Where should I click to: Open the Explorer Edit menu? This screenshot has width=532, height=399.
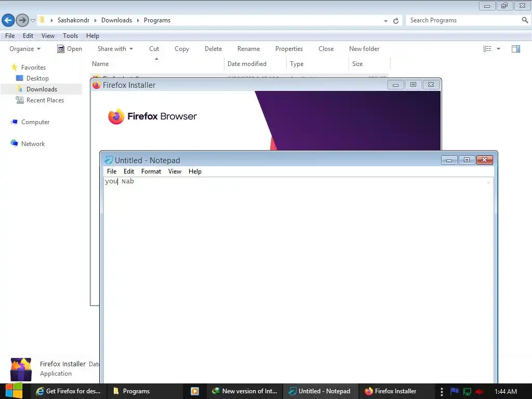(28, 36)
